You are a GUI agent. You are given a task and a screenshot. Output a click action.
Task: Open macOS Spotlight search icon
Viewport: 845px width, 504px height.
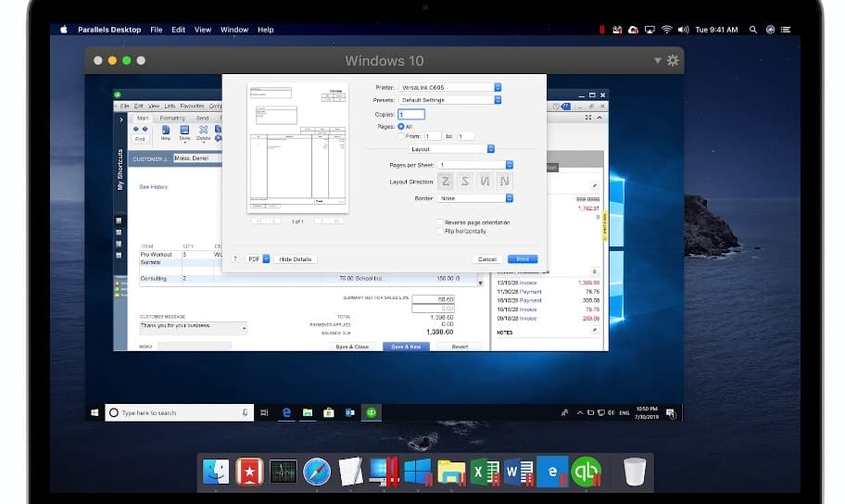[753, 30]
